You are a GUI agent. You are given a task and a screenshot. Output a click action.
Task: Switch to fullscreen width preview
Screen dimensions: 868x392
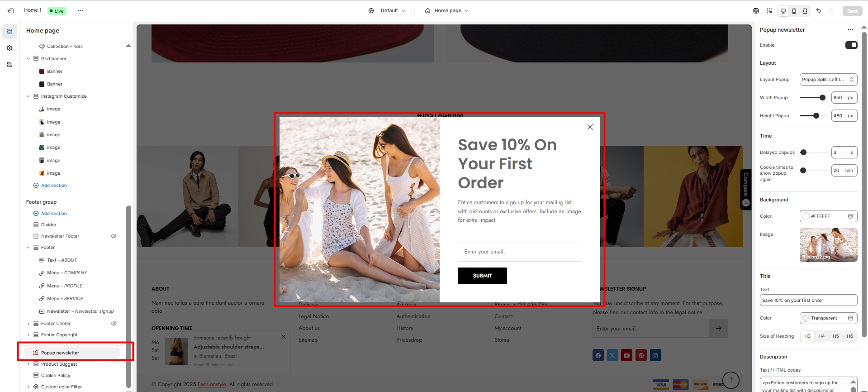[x=805, y=11]
